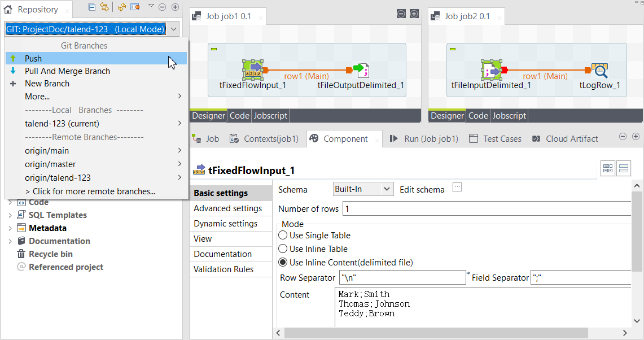Select Recycle bin in repository tree
Viewport: 644px width, 340px height.
pos(51,254)
